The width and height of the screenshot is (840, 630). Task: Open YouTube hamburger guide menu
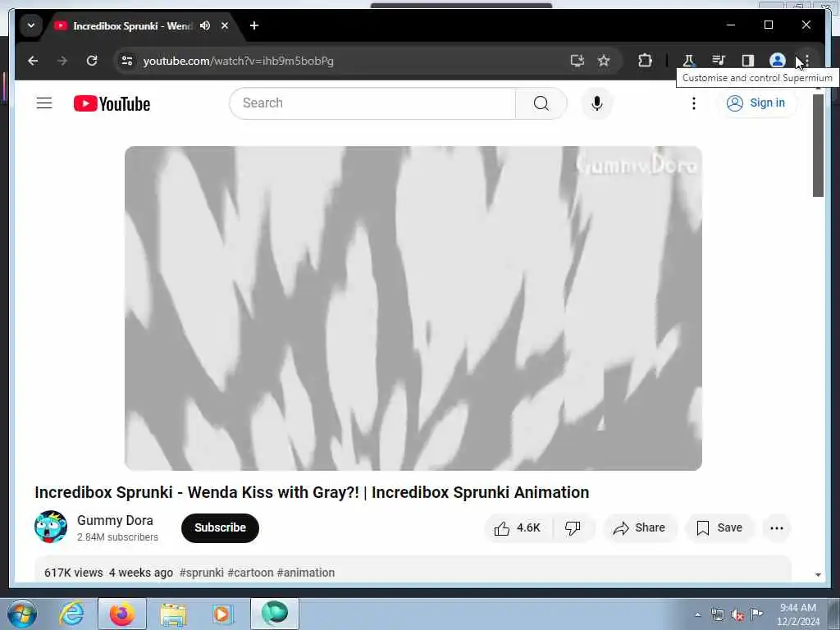tap(44, 103)
